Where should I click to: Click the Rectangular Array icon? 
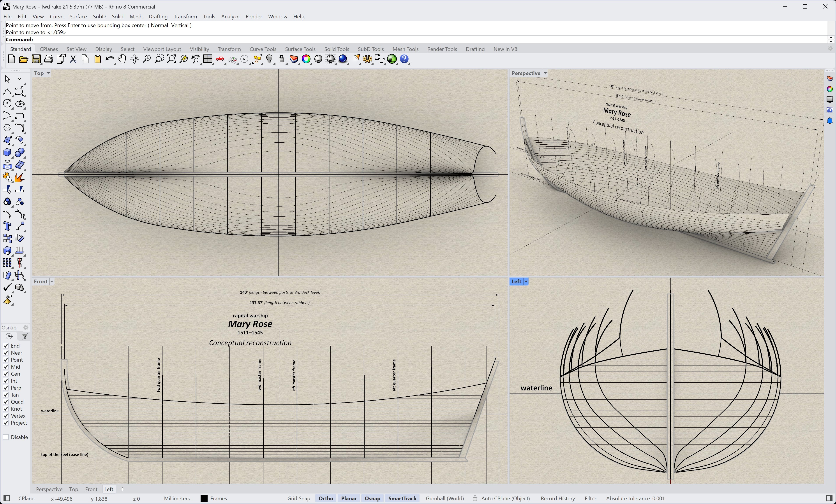[7, 263]
